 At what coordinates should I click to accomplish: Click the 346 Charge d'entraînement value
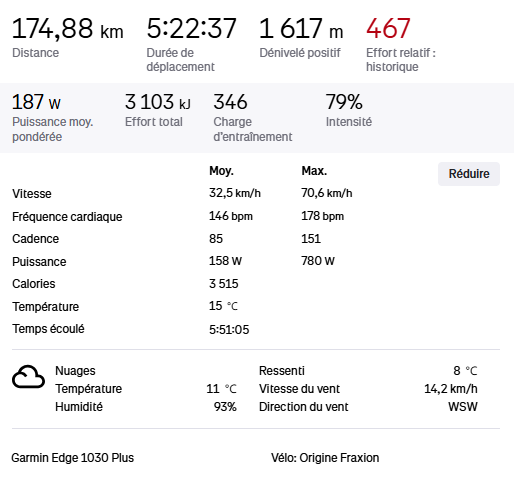[x=230, y=102]
